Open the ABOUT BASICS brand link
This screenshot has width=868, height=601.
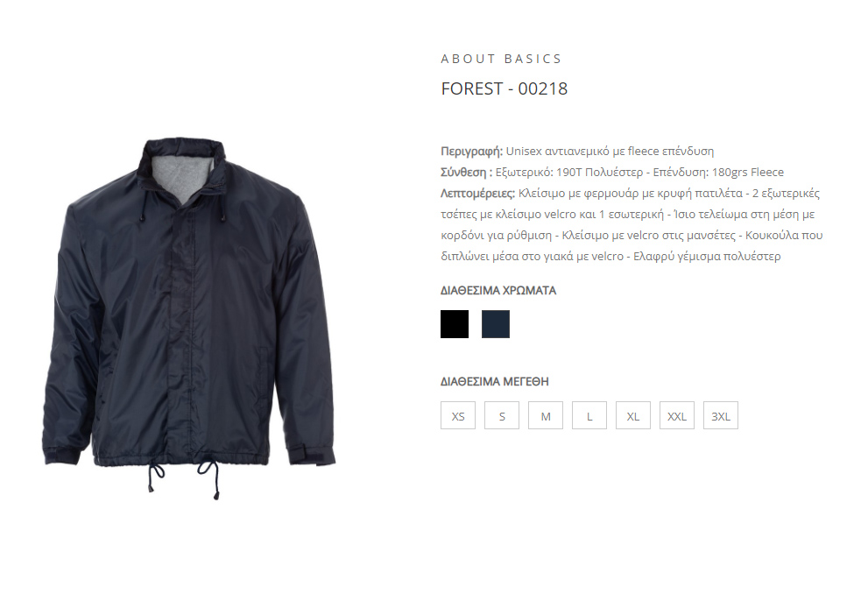click(x=501, y=59)
